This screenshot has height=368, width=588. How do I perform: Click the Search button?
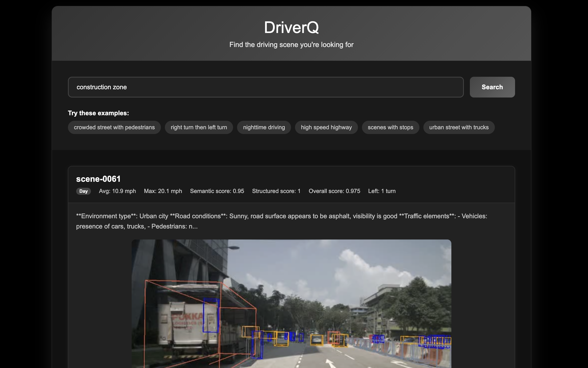point(492,87)
